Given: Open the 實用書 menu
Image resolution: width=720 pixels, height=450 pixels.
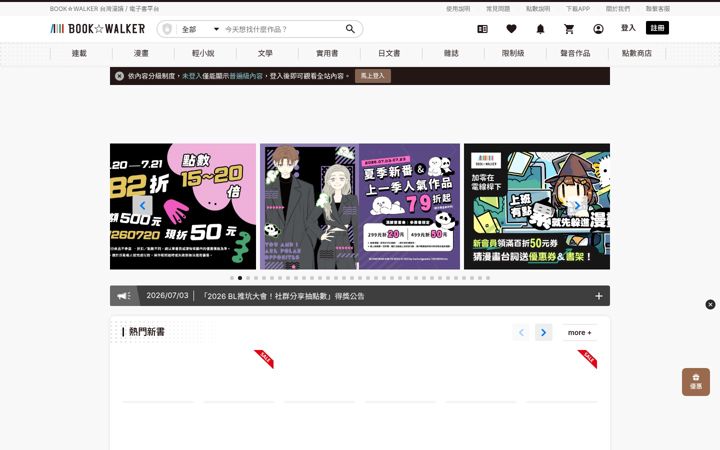Looking at the screenshot, I should click(327, 53).
